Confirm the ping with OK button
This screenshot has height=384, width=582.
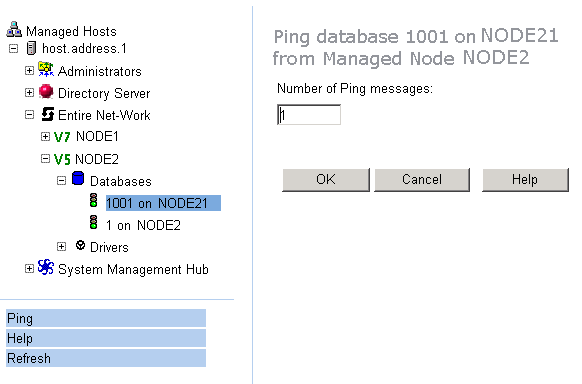click(x=326, y=180)
